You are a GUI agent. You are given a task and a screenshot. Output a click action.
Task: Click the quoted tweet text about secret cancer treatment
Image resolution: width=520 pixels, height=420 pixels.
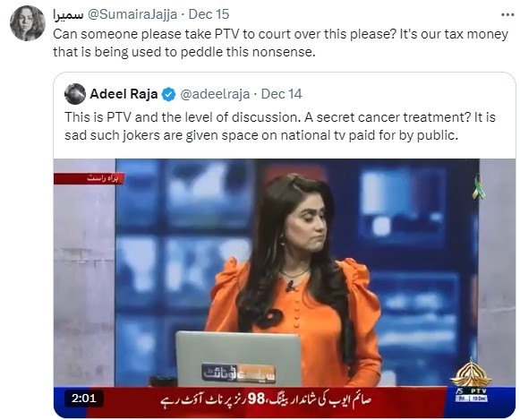point(280,126)
